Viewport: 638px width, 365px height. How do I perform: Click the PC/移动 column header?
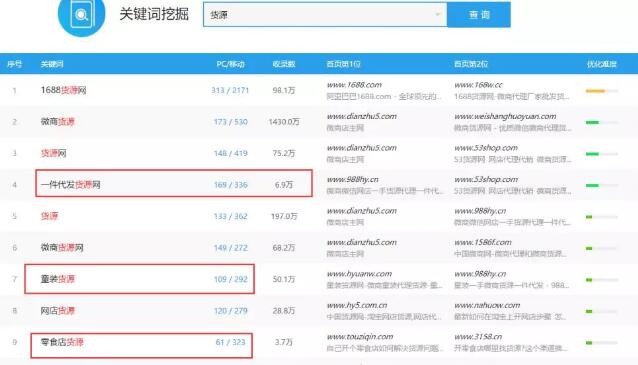pos(230,64)
